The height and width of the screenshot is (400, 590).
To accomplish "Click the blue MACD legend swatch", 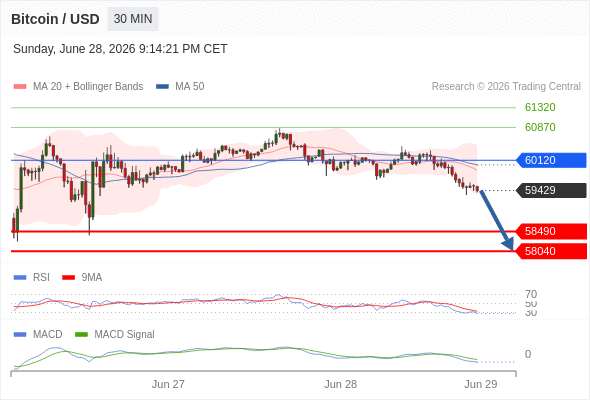I will click(x=20, y=335).
